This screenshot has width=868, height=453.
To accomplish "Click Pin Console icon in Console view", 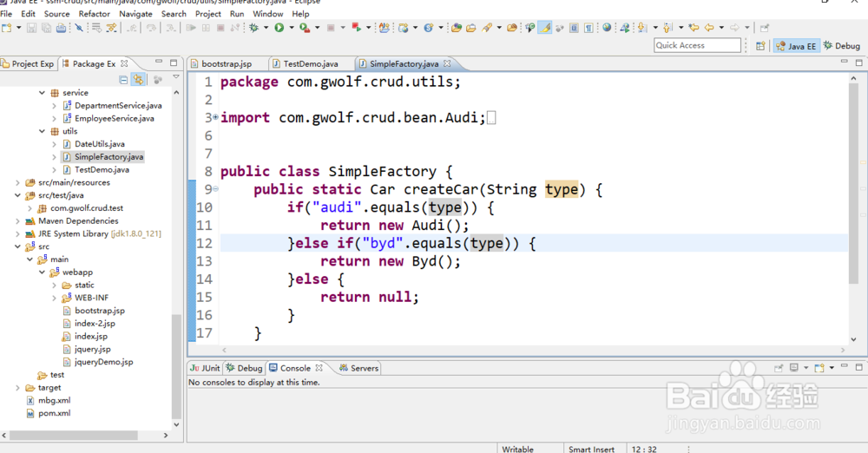I will [x=779, y=368].
